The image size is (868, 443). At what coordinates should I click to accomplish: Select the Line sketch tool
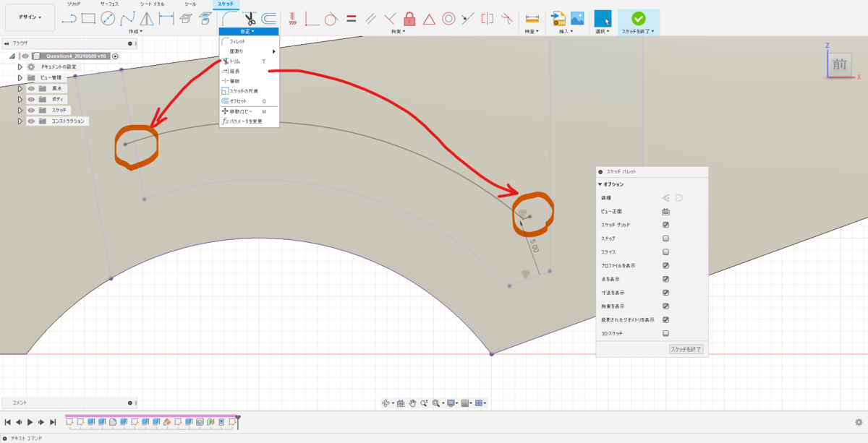click(x=69, y=19)
